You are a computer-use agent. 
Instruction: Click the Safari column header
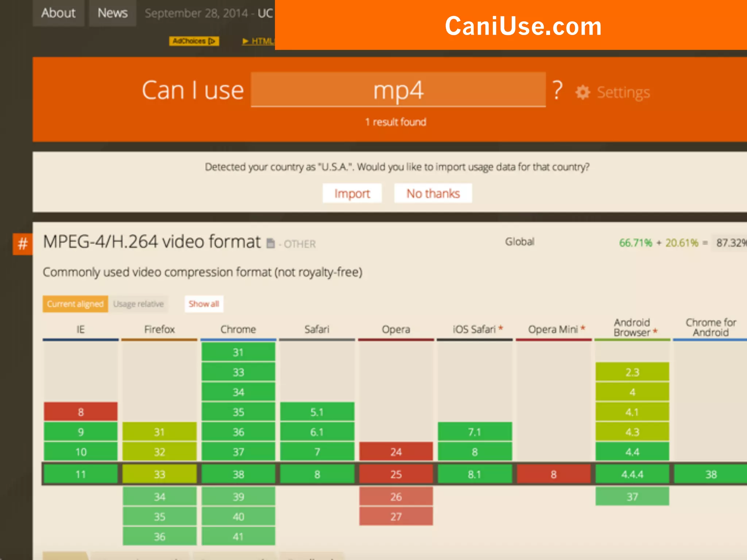coord(317,330)
